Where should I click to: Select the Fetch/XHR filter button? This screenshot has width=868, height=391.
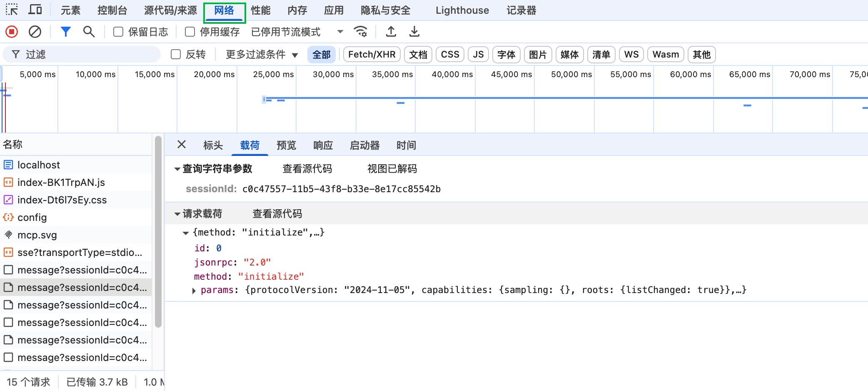tap(372, 55)
